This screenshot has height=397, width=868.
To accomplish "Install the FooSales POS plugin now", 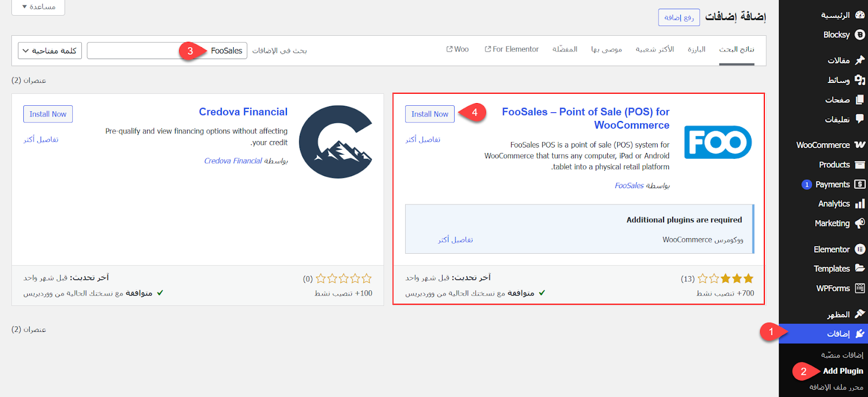I will point(430,114).
